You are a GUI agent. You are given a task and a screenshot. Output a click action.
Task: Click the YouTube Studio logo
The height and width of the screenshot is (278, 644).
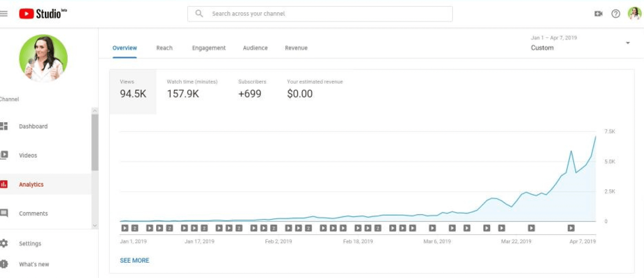(x=42, y=14)
